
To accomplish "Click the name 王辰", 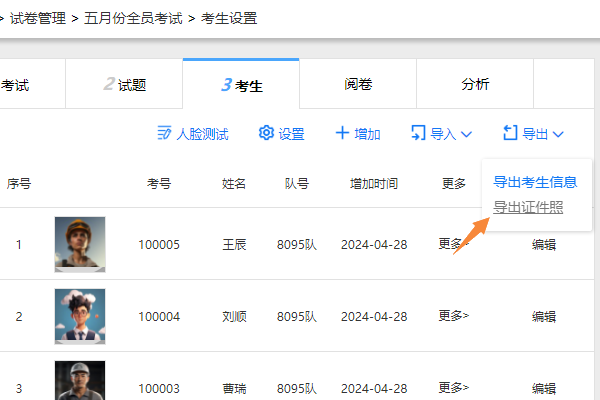I will [234, 245].
